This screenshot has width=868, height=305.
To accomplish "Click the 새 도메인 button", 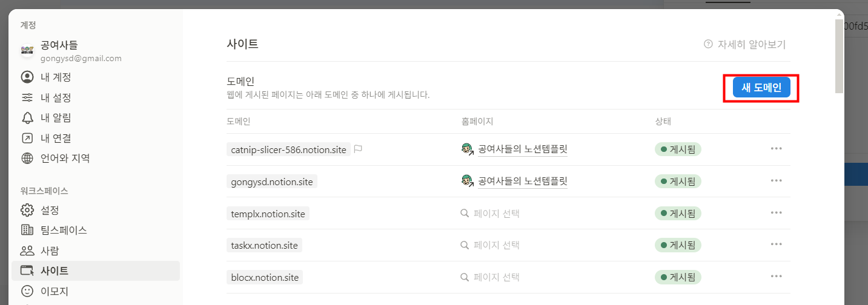I will 761,88.
